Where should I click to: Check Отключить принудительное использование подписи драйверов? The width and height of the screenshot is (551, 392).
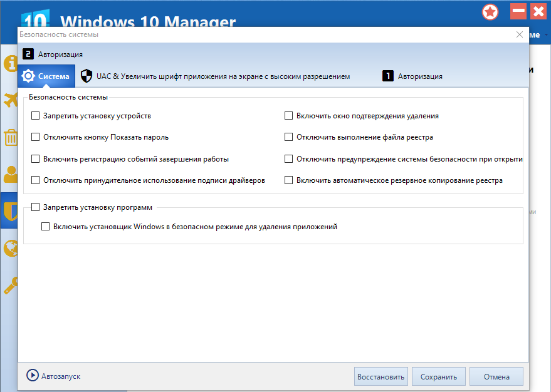click(36, 180)
